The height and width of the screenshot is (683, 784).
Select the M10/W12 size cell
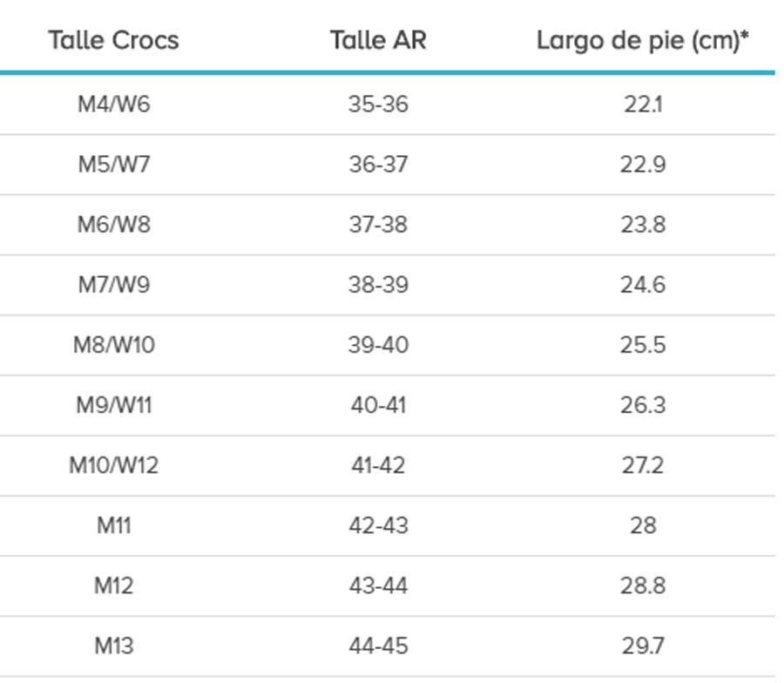(x=113, y=465)
